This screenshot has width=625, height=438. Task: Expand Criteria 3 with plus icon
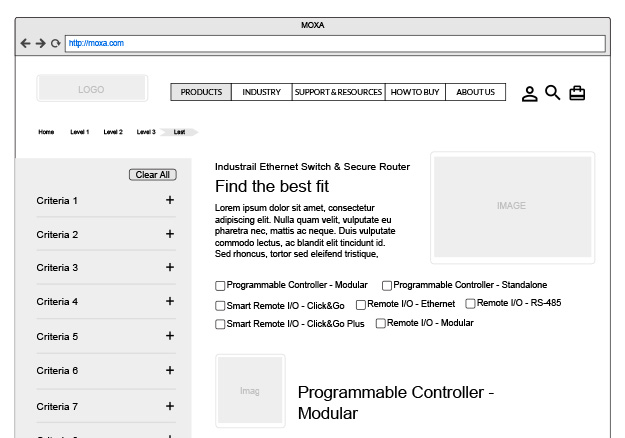tap(170, 267)
